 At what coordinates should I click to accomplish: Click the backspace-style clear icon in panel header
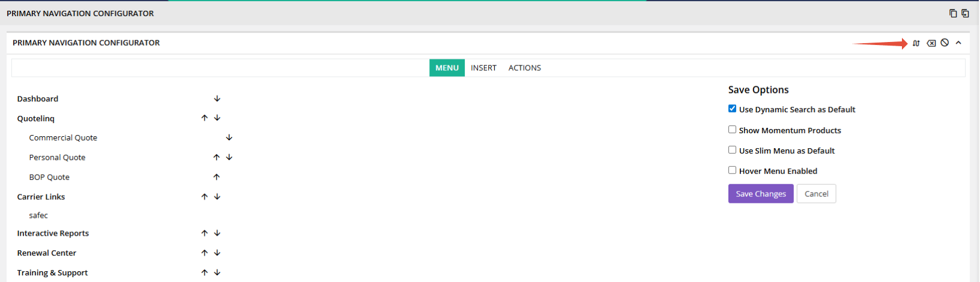click(931, 43)
